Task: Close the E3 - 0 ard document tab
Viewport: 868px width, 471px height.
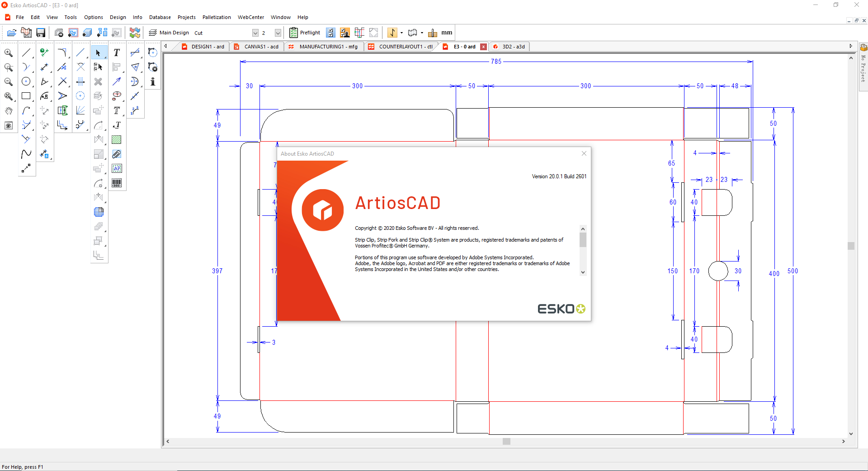Action: click(x=483, y=47)
